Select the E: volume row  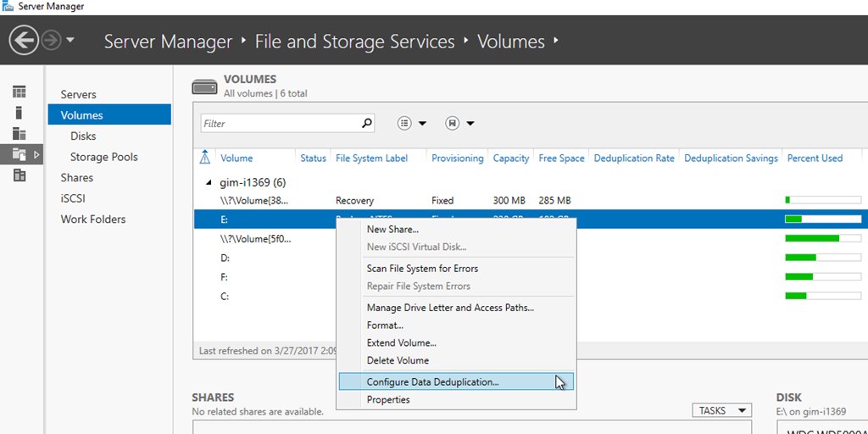point(531,220)
